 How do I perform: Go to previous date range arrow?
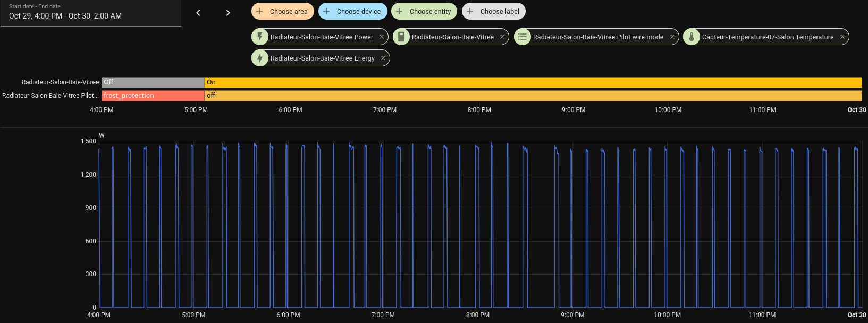pos(198,13)
